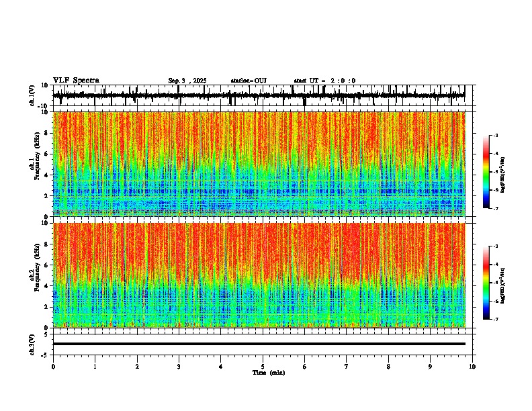Click the ch.2 color bar log(PSD) unit label

(x=503, y=285)
